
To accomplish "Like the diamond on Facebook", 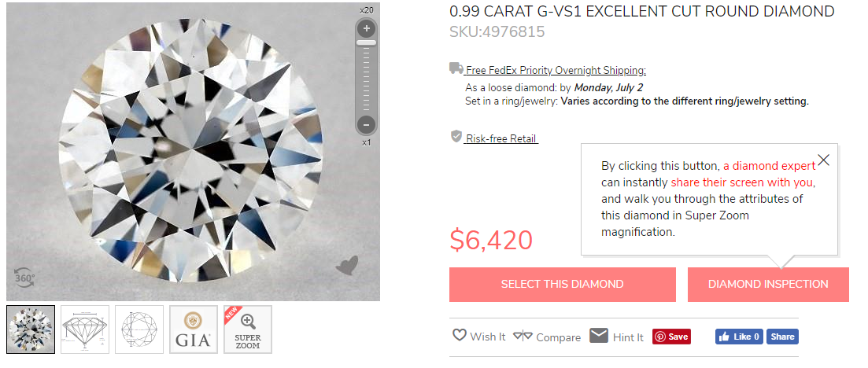I will pos(739,337).
